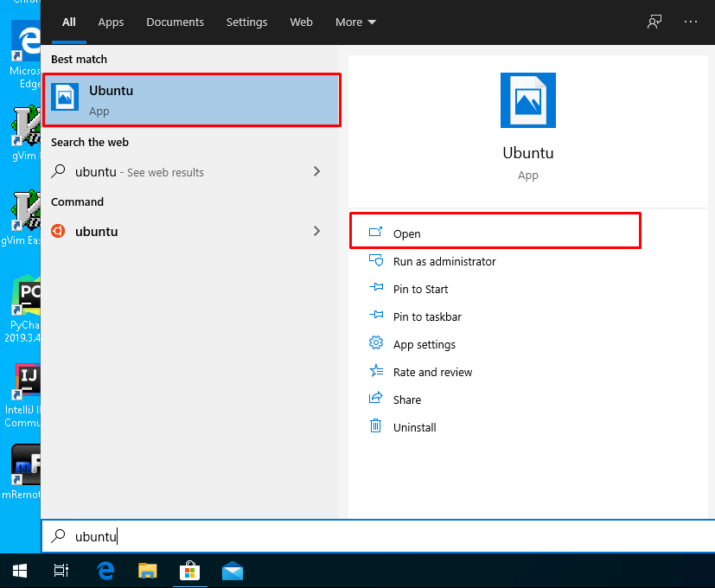
Task: Click the Open window icon
Action: coord(375,233)
